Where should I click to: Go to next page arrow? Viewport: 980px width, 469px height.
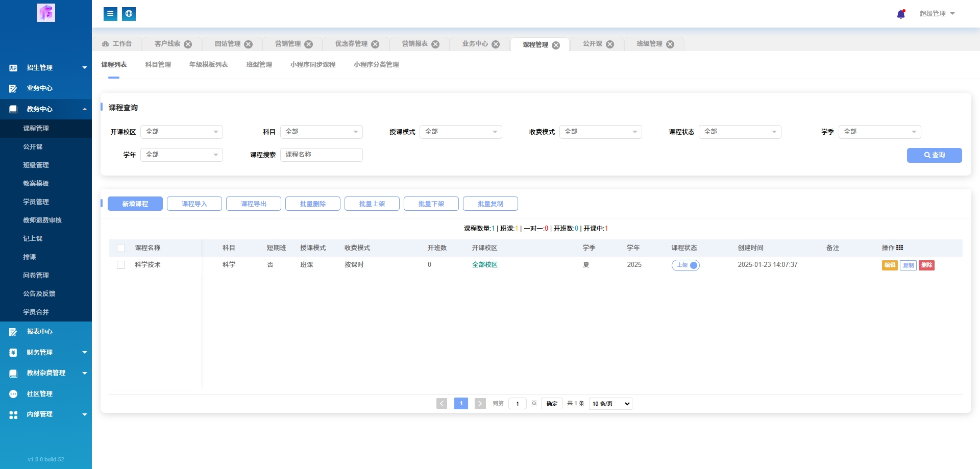[x=480, y=404]
